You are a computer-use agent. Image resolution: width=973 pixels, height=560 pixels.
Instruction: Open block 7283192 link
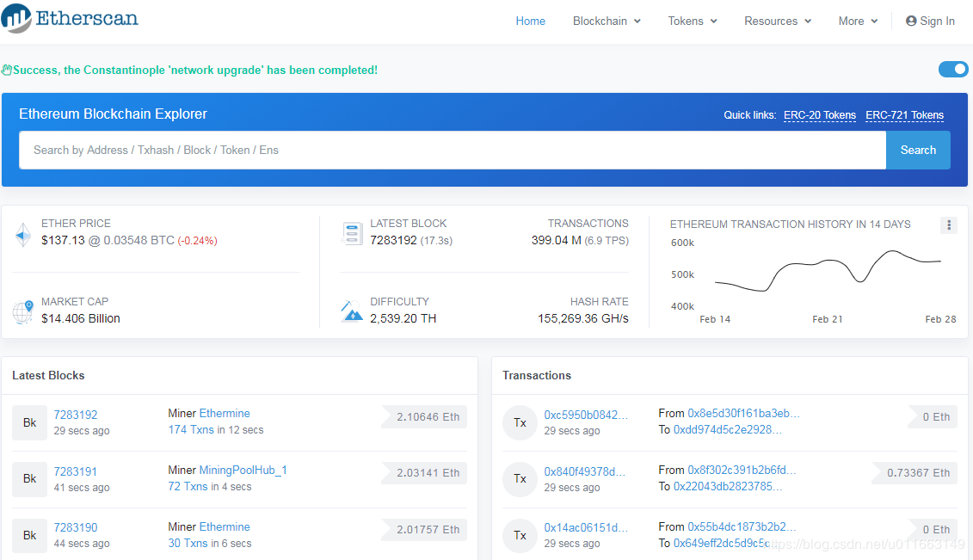tap(75, 415)
